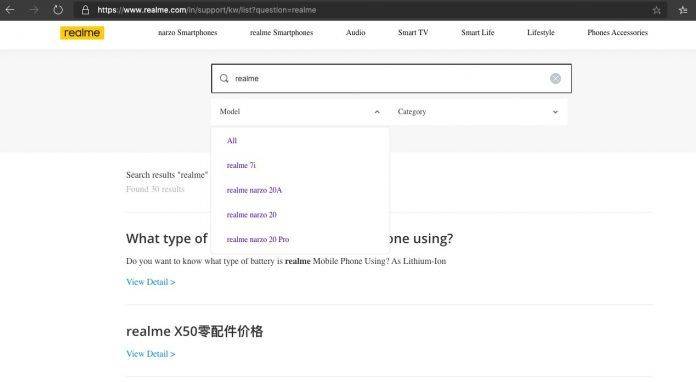This screenshot has height=382, width=696.
Task: Click the 'Found 30 results' text
Action: 155,189
